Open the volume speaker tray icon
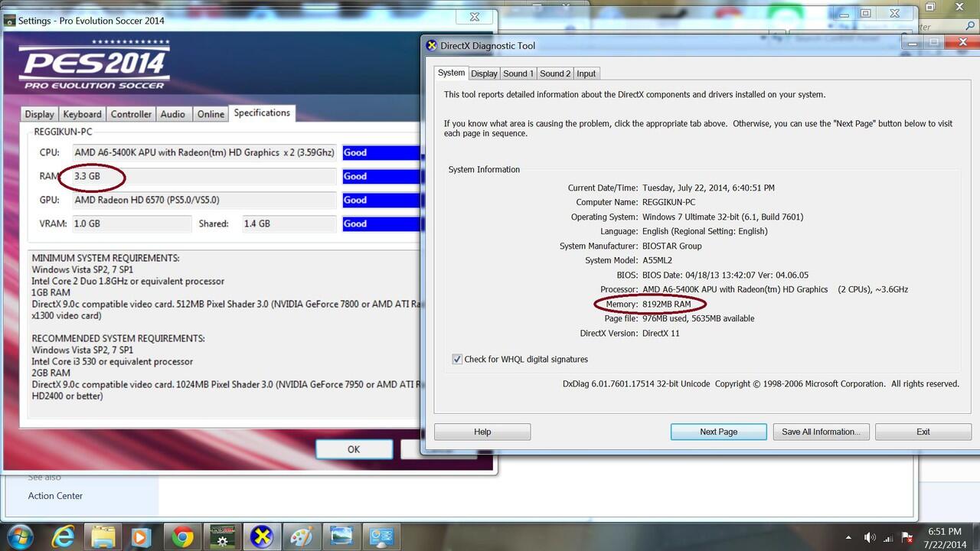 pos(870,538)
